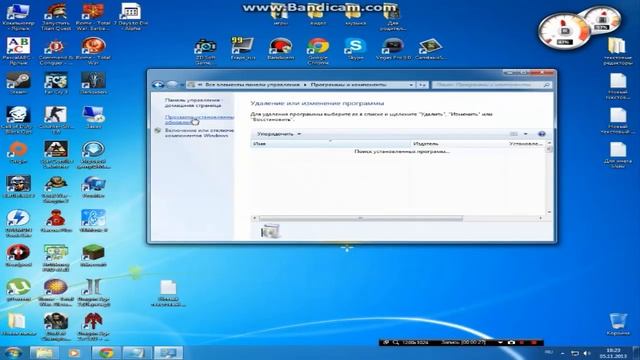Show hidden system tray icons
This screenshot has width=640, height=360.
click(562, 353)
